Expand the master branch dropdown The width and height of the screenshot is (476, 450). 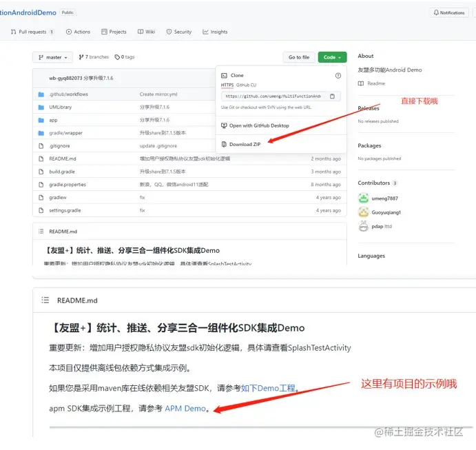pyautogui.click(x=52, y=57)
